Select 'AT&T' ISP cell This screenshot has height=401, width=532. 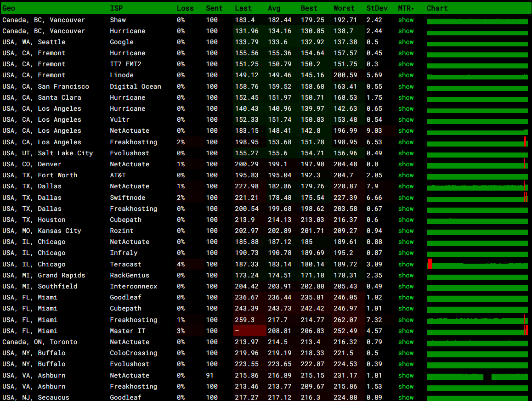(x=118, y=175)
